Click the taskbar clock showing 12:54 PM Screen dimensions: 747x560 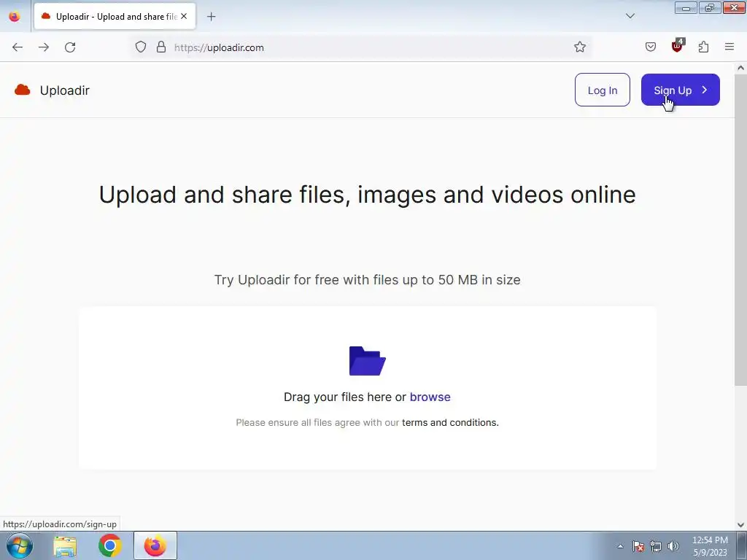[x=710, y=545]
